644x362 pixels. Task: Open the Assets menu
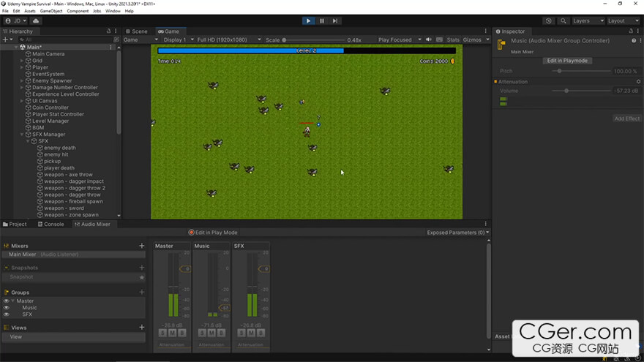(x=30, y=11)
